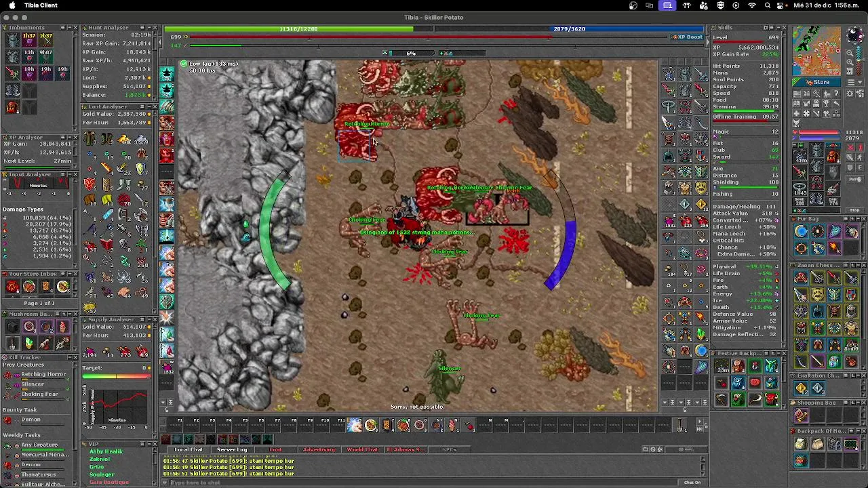Viewport: 868px width, 488px height.
Task: Switch to Loot chat tab
Action: tap(275, 449)
